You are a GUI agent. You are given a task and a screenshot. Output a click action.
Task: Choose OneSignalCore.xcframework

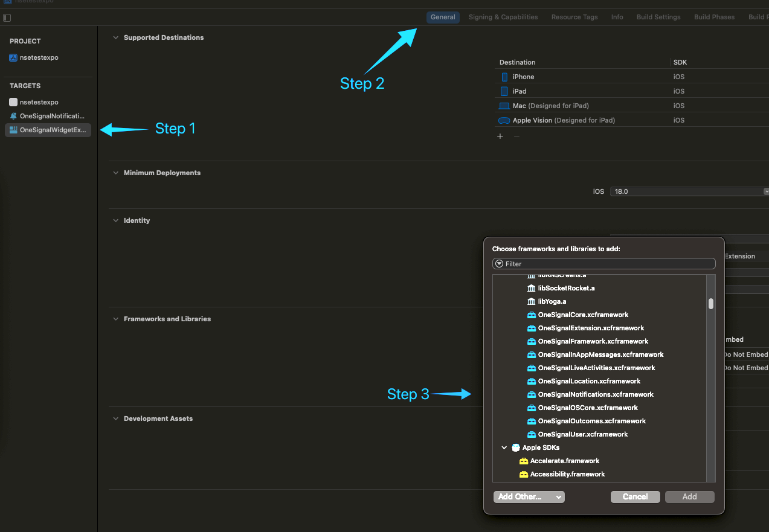tap(583, 315)
